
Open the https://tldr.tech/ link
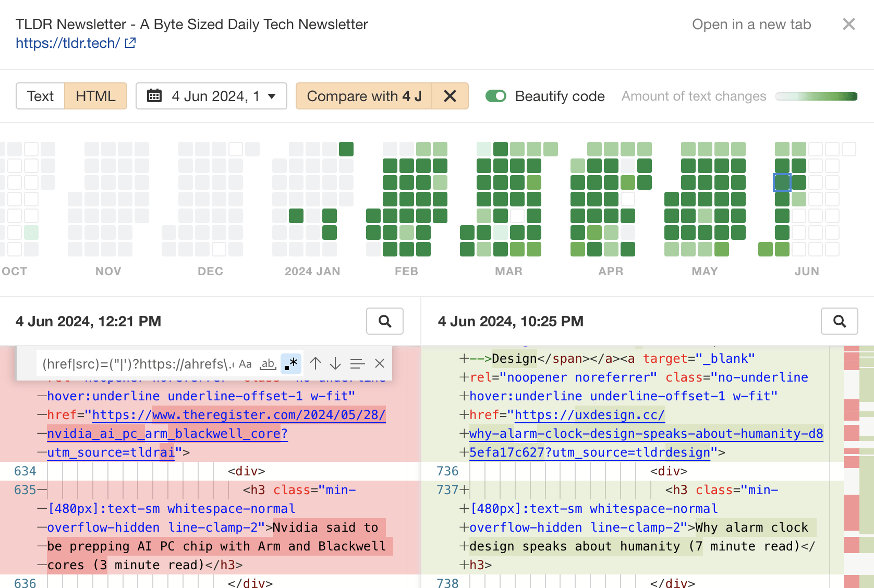pos(65,43)
